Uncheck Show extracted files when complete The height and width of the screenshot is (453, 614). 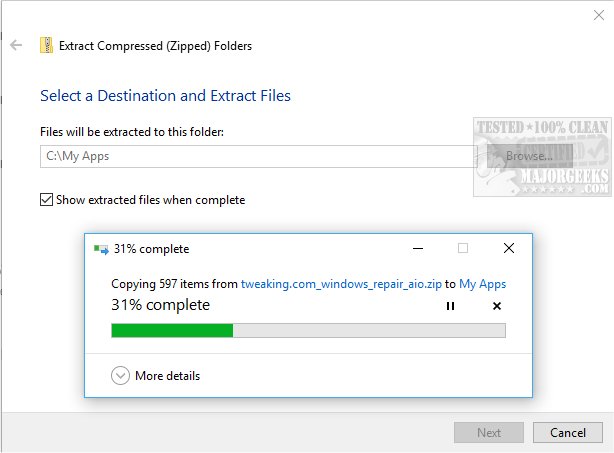click(46, 200)
